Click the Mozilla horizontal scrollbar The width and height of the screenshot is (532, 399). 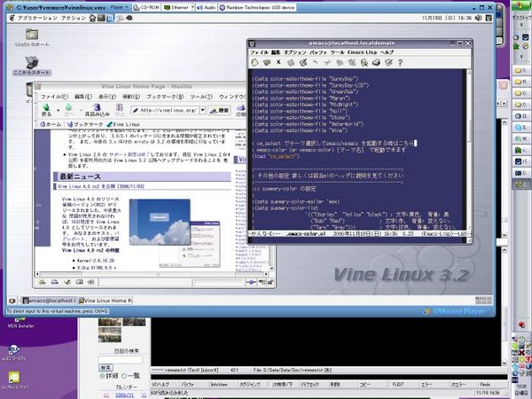coord(152,274)
